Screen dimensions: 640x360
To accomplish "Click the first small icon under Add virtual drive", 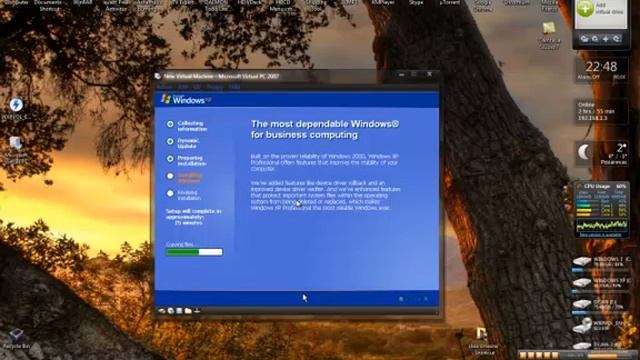I will coord(584,39).
